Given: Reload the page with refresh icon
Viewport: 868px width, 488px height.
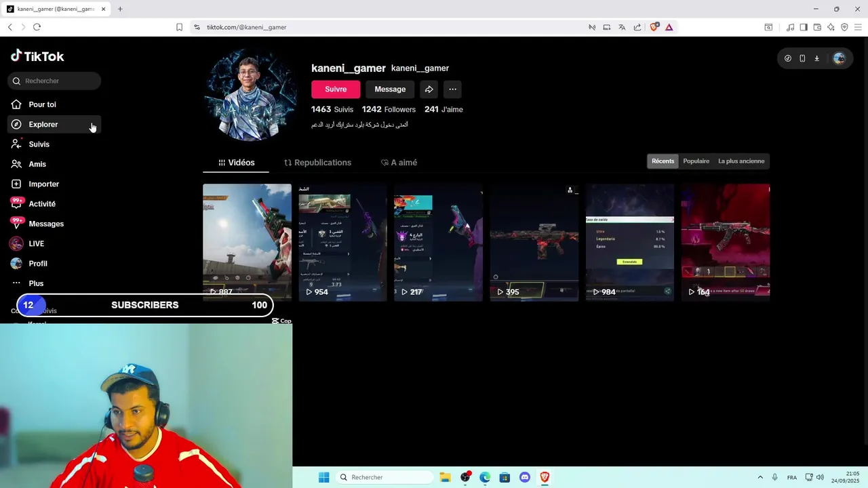Looking at the screenshot, I should tap(37, 27).
